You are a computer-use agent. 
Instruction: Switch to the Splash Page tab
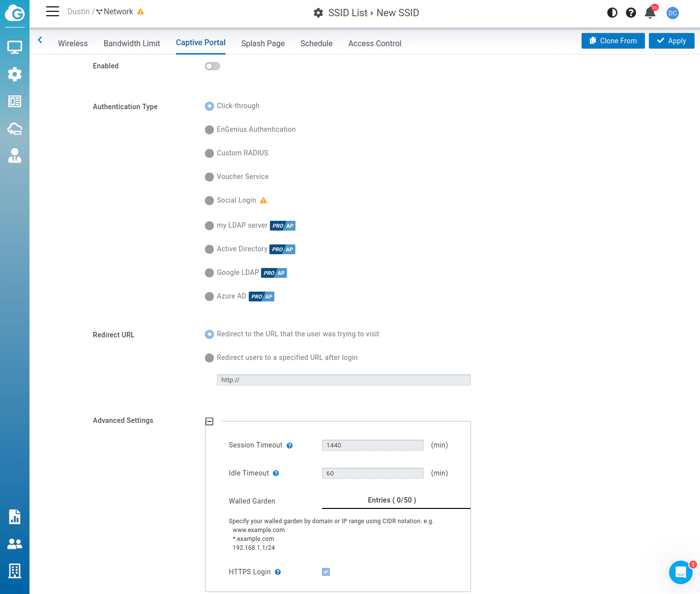[x=263, y=43]
